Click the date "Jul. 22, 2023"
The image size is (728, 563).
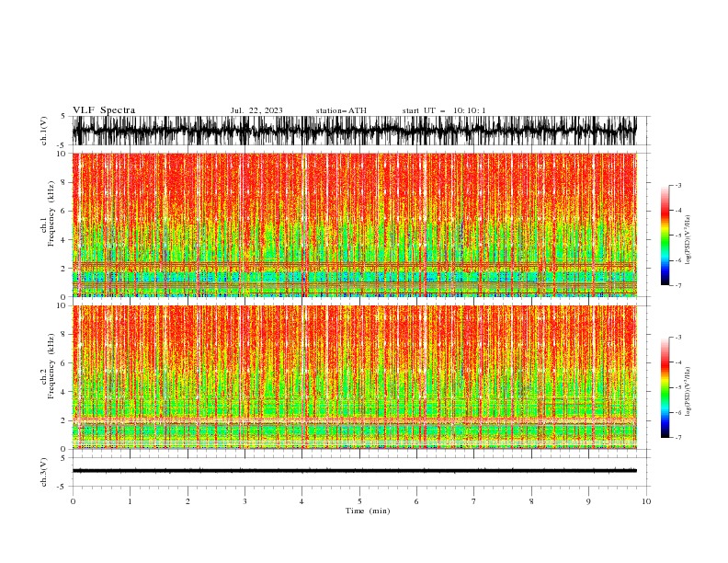(256, 110)
